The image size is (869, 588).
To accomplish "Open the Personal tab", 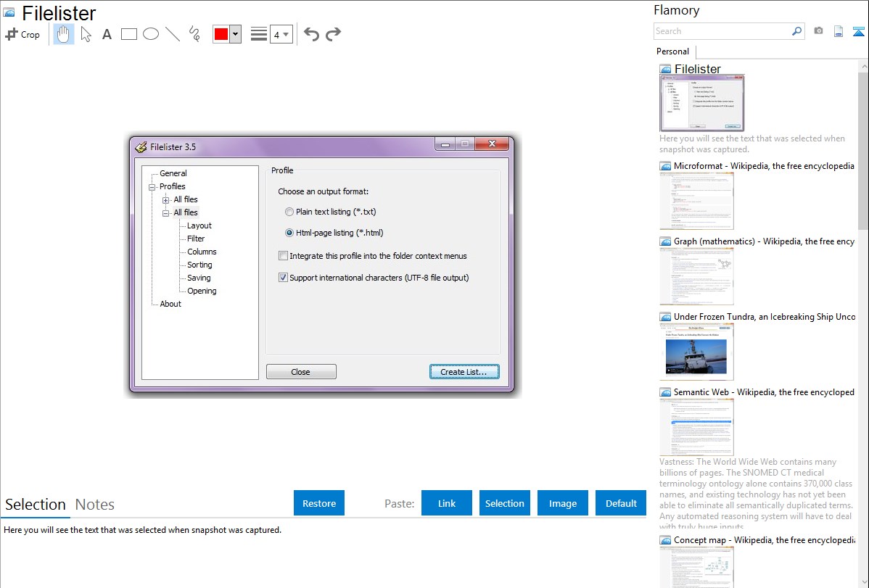I will 673,51.
